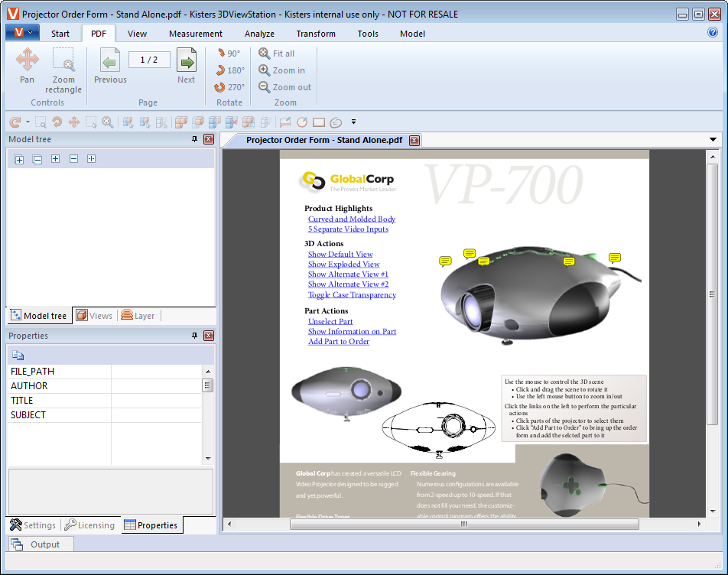Viewport: 728px width, 575px height.
Task: Click the page number field showing 1 / 2
Action: tap(149, 60)
